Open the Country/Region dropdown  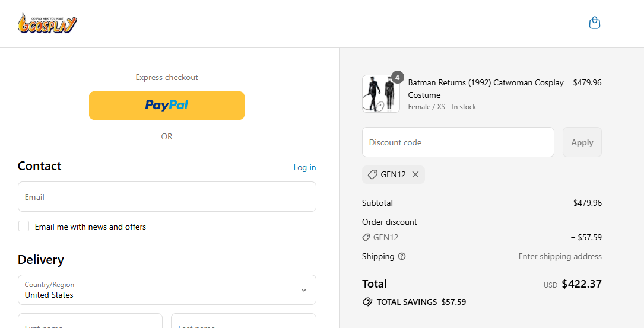[x=167, y=290]
